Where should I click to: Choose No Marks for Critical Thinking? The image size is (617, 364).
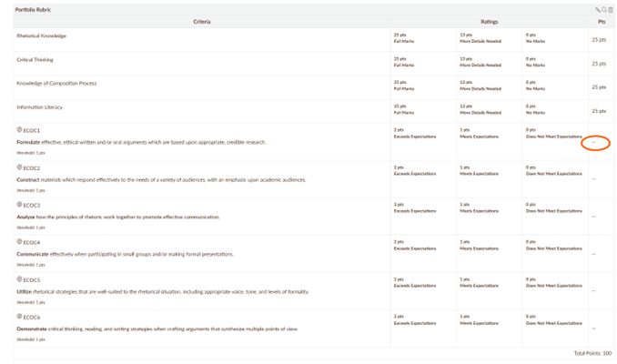(x=535, y=66)
